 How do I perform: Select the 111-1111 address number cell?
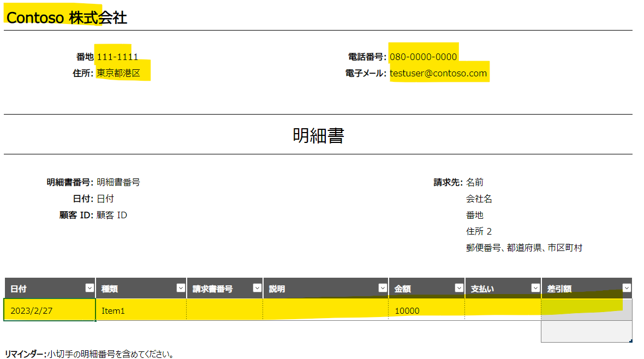click(117, 57)
